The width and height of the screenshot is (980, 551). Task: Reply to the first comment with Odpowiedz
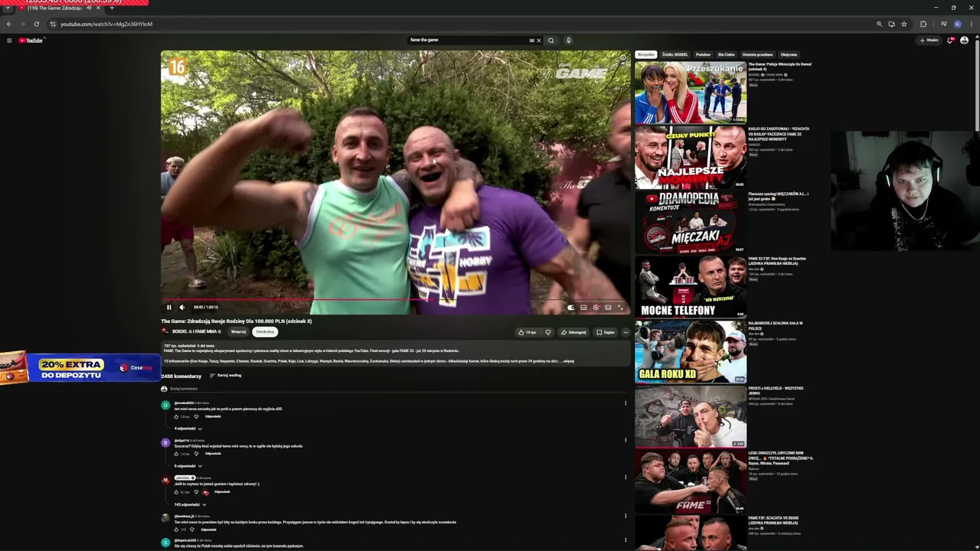[x=213, y=417]
